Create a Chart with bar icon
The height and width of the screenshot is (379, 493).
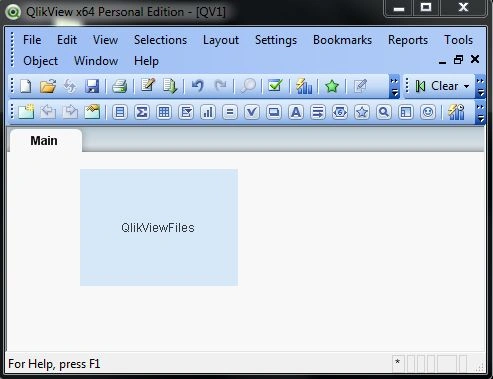point(208,112)
